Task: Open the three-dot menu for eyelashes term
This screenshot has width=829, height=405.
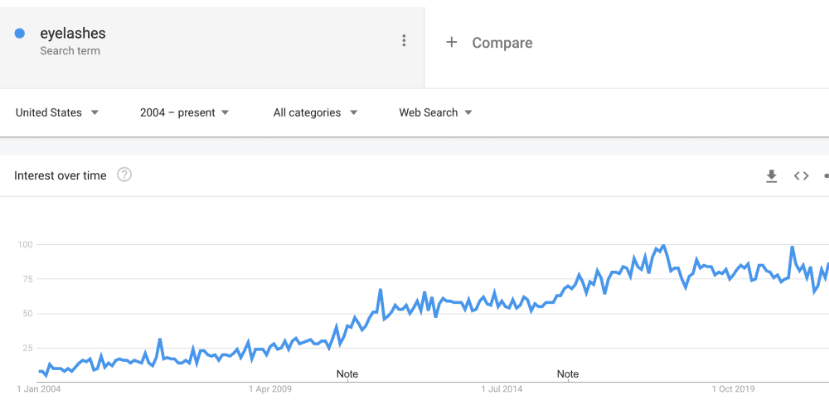Action: pyautogui.click(x=404, y=41)
